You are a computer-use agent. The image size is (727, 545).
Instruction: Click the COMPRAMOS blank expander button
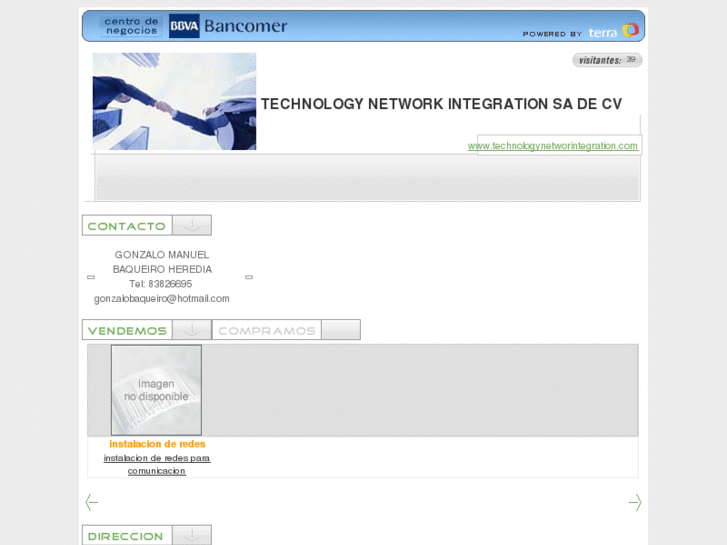tap(341, 330)
